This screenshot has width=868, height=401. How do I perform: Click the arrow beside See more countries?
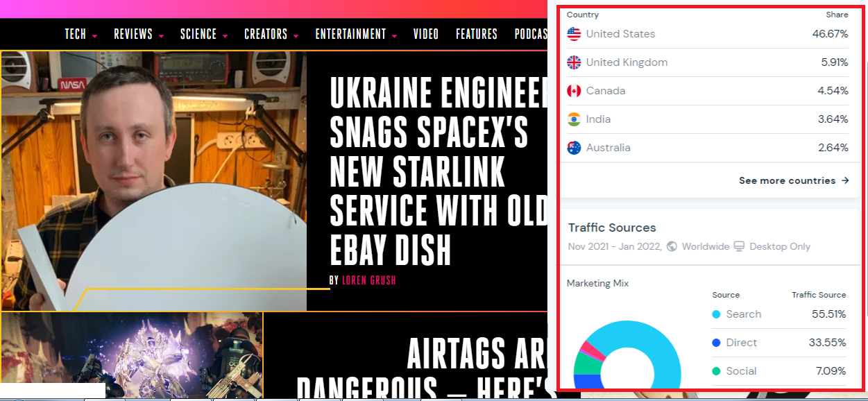(845, 180)
